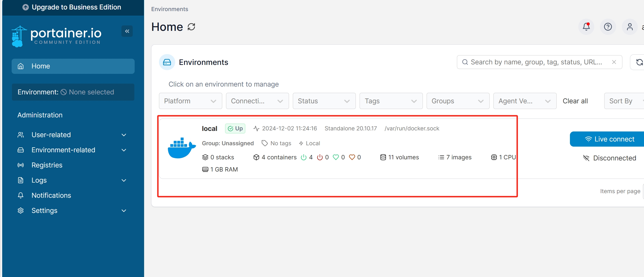Click the refresh icon beside Home title
644x277 pixels.
coord(191,27)
